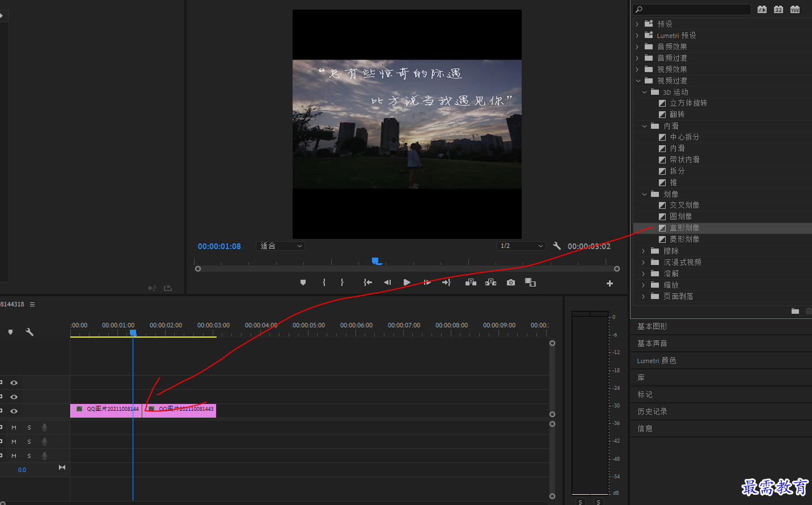This screenshot has width=812, height=505.
Task: Enable voice-over record on top audio track
Action: [x=44, y=427]
